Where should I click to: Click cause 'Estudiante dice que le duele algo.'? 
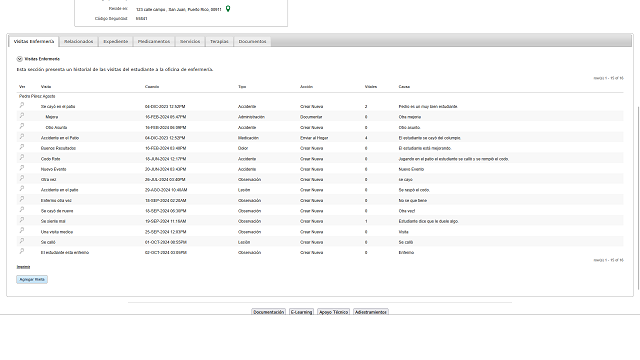click(429, 221)
